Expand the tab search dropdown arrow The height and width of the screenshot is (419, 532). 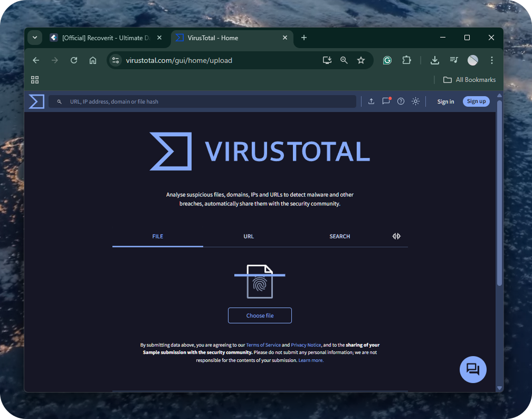(35, 38)
